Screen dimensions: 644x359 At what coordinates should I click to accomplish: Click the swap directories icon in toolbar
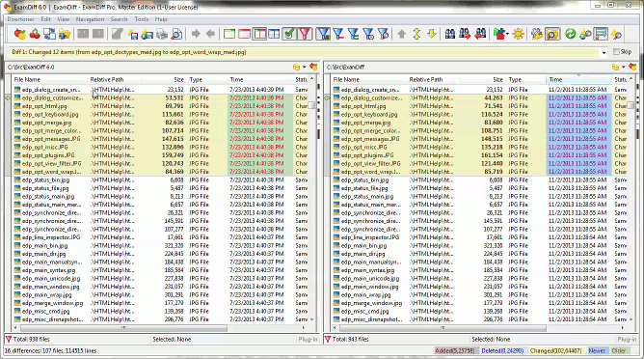(50, 34)
